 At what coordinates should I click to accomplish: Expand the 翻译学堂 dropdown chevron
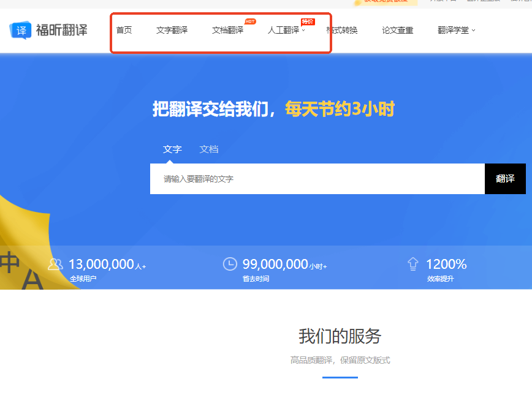click(x=473, y=31)
